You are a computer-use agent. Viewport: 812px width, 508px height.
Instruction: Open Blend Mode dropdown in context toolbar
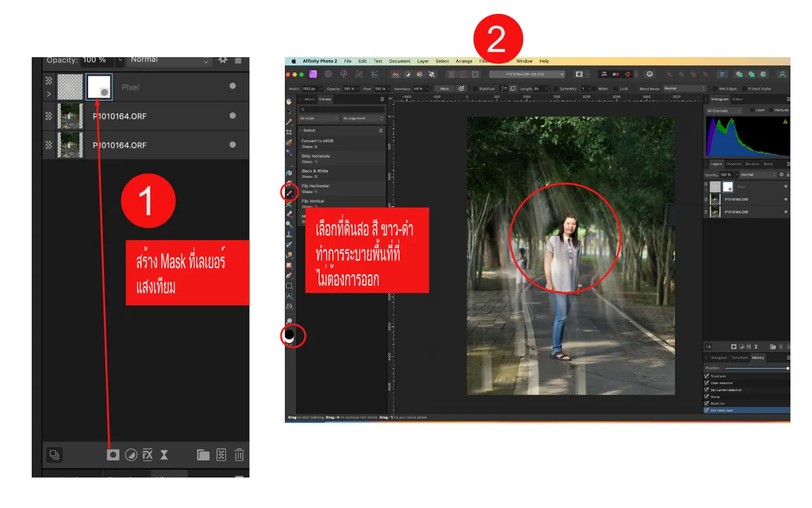[x=684, y=89]
